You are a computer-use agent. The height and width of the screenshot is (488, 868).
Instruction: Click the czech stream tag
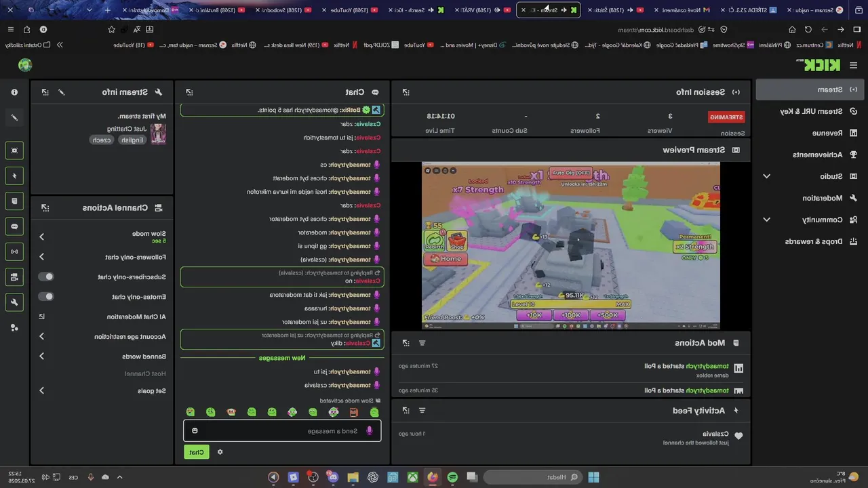pos(102,140)
